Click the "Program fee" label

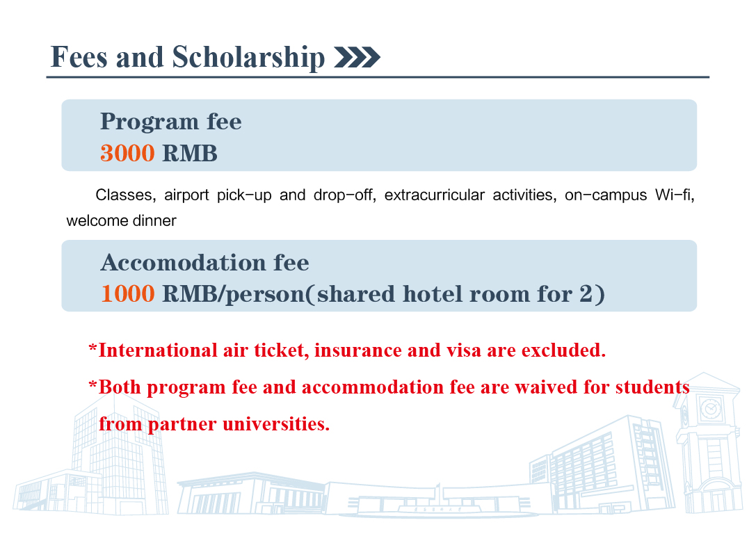171,122
